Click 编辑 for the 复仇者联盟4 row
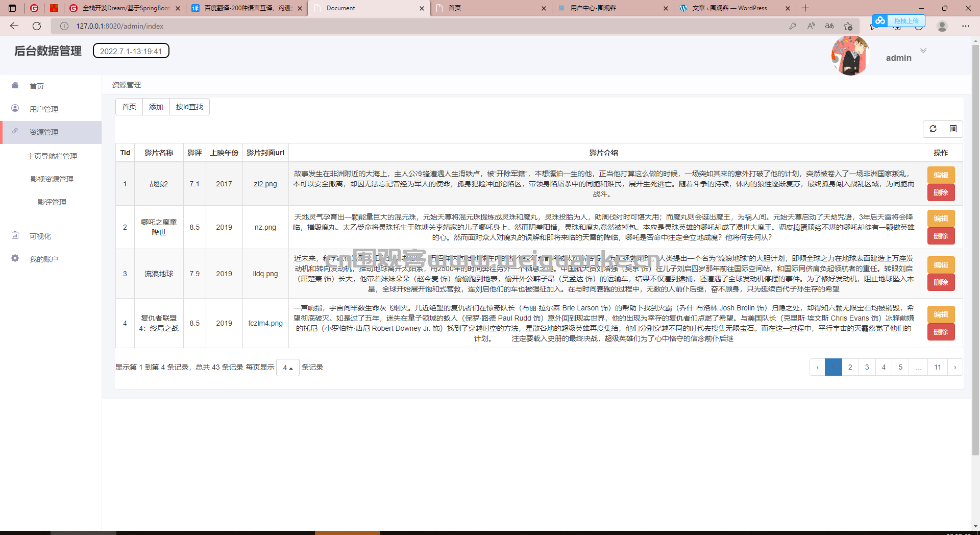Viewport: 980px width, 535px height. pos(941,314)
